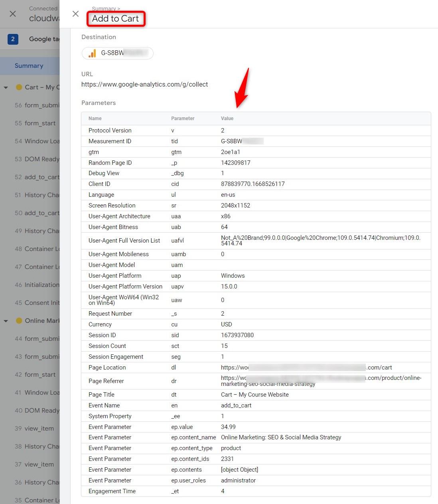Screen dimensions: 438x504
Task: Close the Add to Cart detail panel
Action: tap(75, 14)
